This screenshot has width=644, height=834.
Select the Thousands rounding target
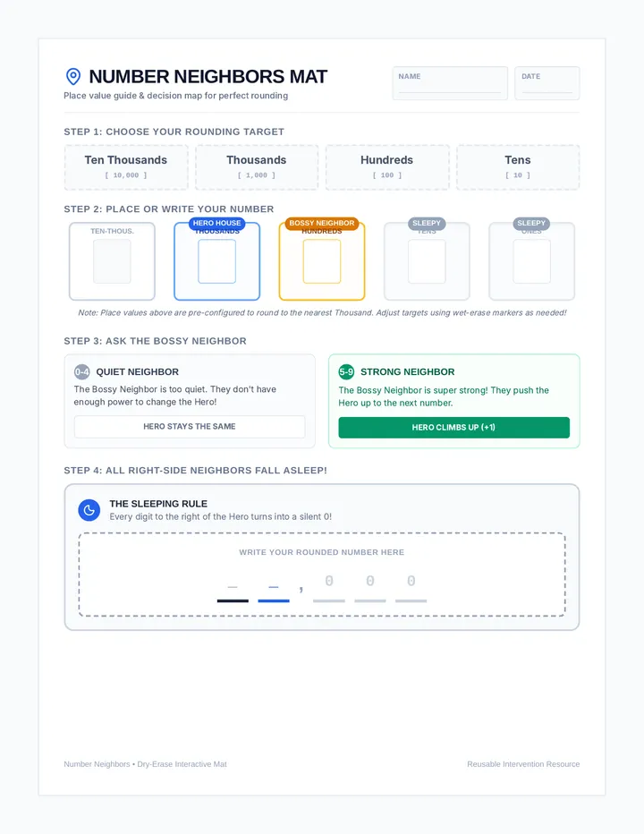[x=257, y=167]
